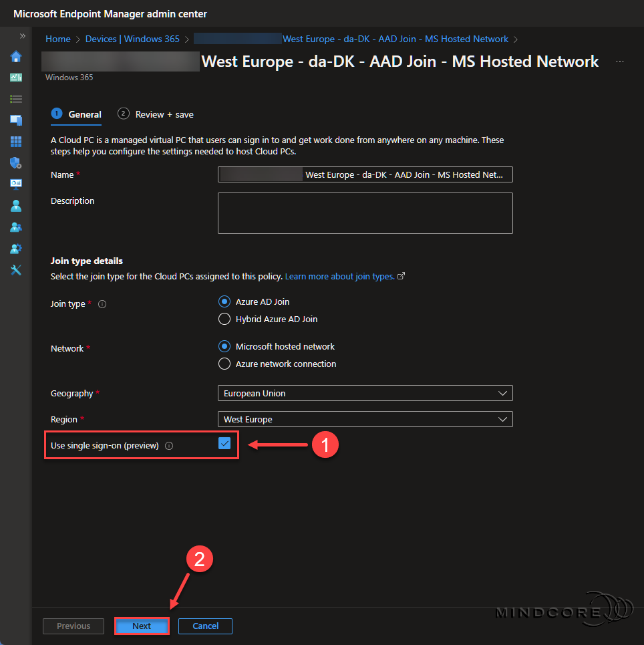
Task: Open the Reports monitor icon
Action: (16, 184)
